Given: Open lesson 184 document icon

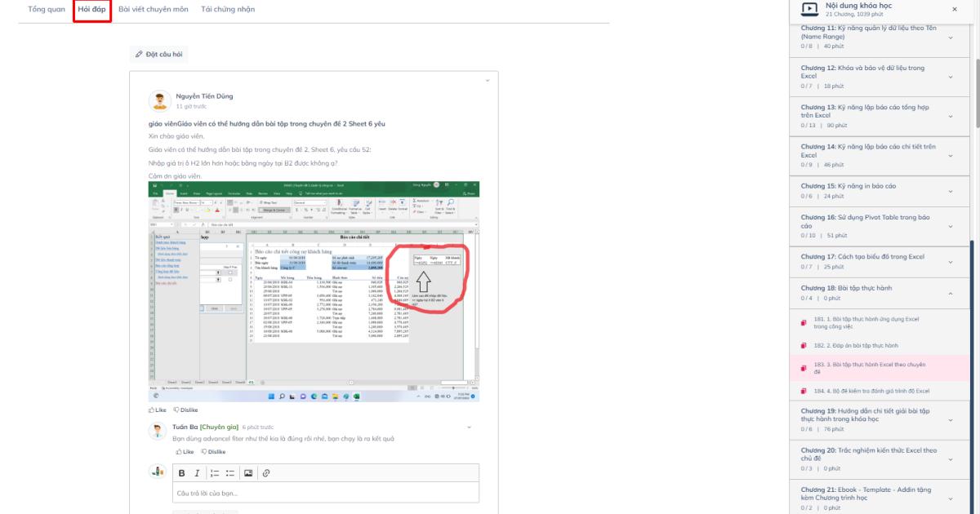Looking at the screenshot, I should point(804,391).
